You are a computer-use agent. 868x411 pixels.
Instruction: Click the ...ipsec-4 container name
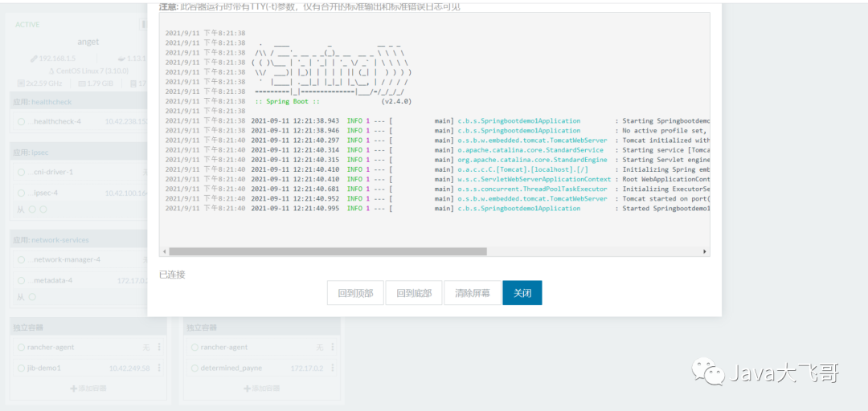pos(42,193)
